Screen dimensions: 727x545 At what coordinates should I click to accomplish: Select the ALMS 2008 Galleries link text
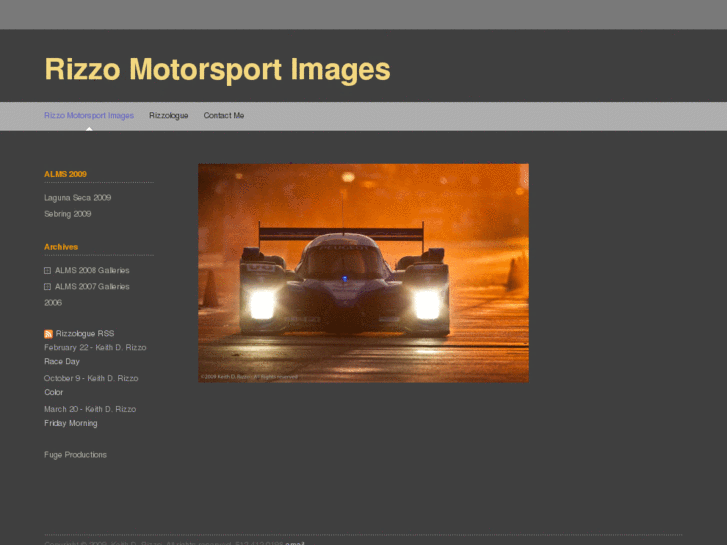(x=92, y=271)
